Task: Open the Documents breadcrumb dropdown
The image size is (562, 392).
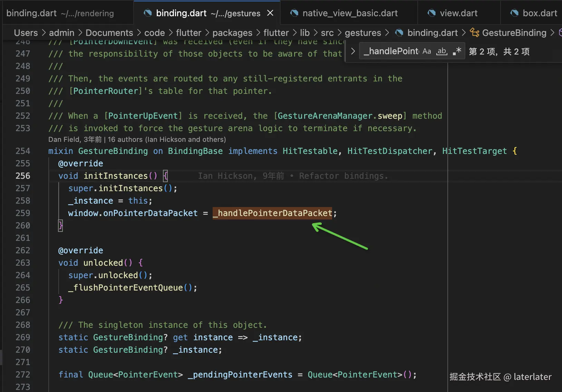Action: pyautogui.click(x=109, y=33)
